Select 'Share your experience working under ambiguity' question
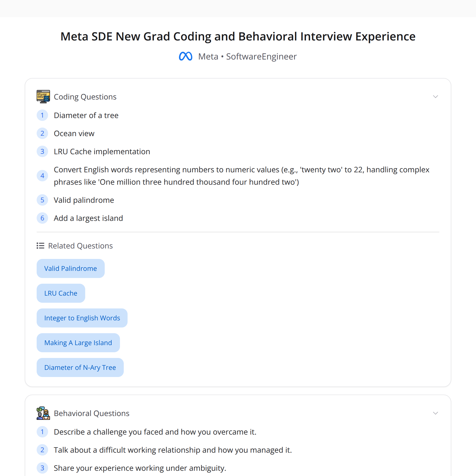476x476 pixels. [140, 468]
